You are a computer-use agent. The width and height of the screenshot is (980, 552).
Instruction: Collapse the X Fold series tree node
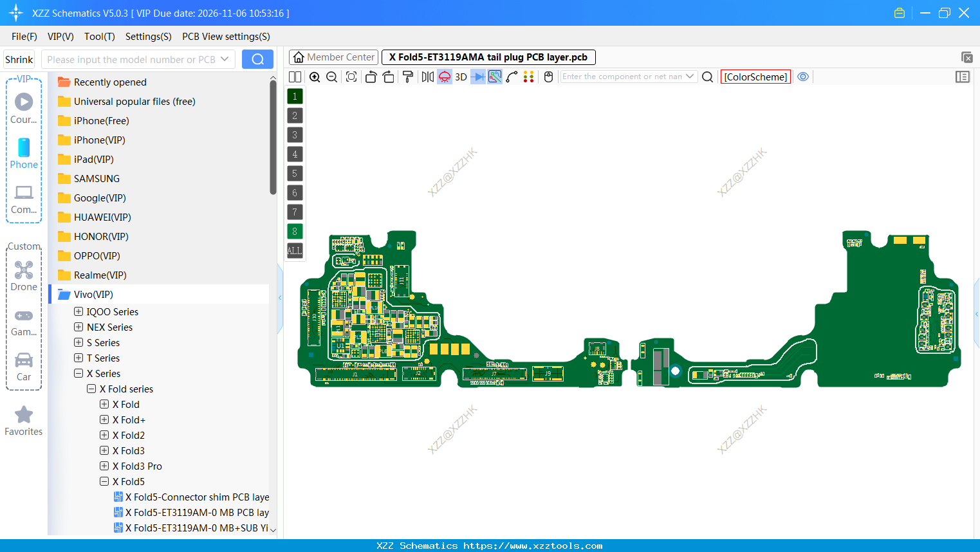(91, 389)
